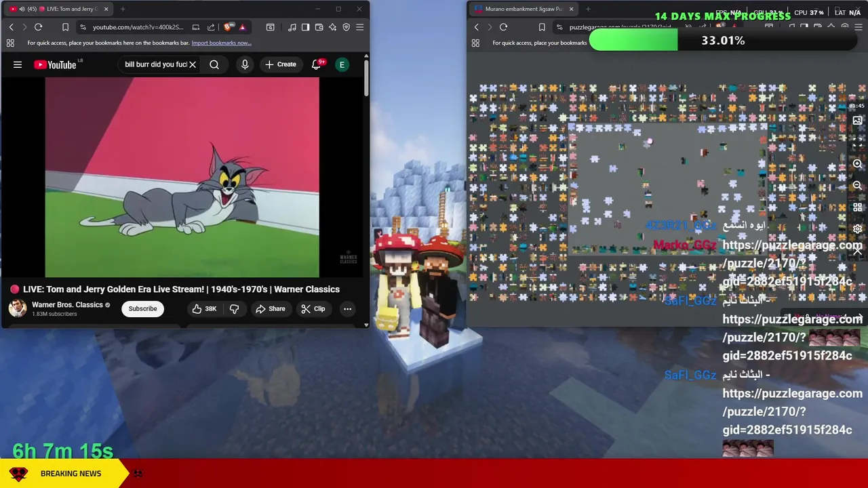
Task: Reload the YouTube page
Action: [38, 27]
